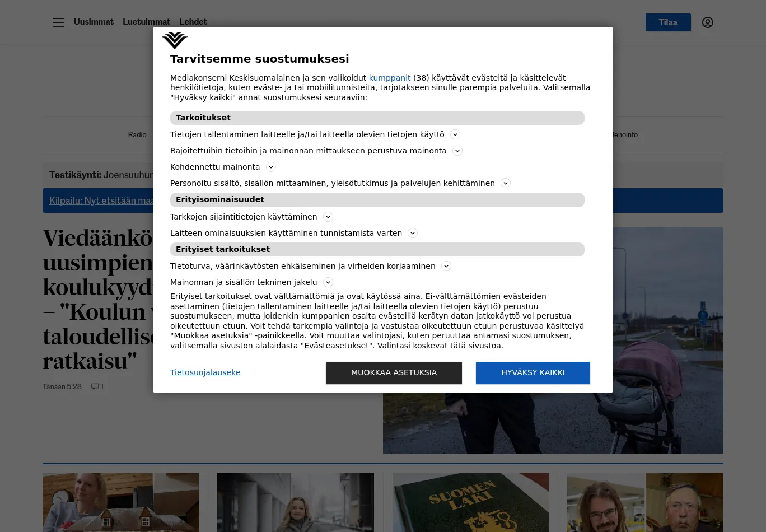This screenshot has width=766, height=532.
Task: Open the Suomen Laki book article thumbnail
Action: click(x=470, y=502)
